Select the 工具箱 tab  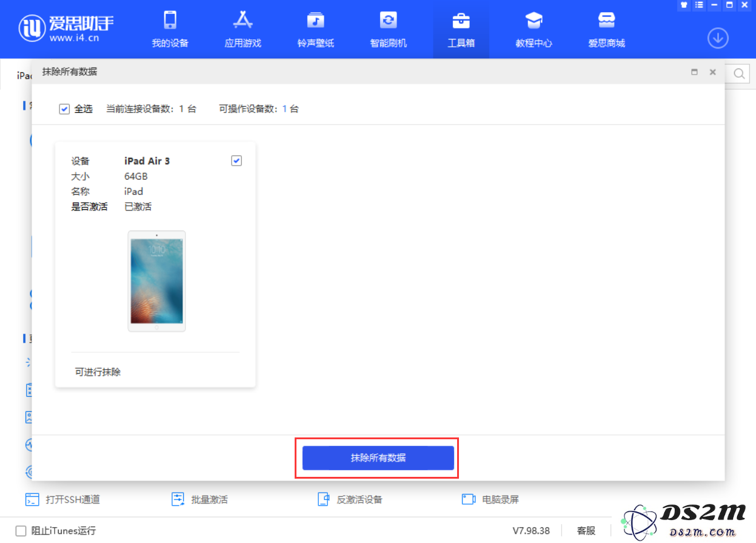point(461,29)
